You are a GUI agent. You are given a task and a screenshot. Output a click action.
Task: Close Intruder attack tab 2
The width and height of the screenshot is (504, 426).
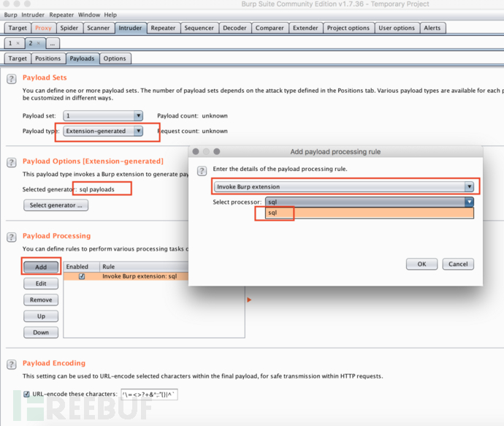(39, 43)
